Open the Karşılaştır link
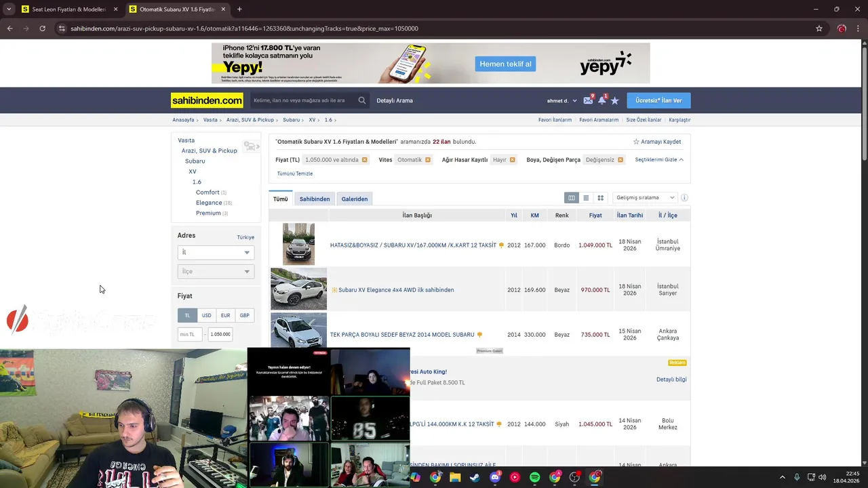 679,120
